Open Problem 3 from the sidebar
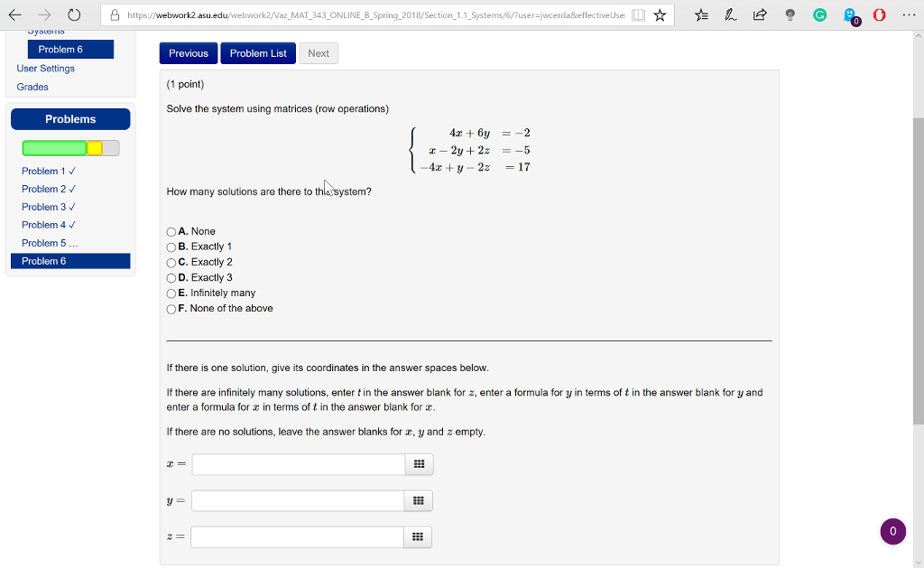This screenshot has width=924, height=568. tap(44, 207)
